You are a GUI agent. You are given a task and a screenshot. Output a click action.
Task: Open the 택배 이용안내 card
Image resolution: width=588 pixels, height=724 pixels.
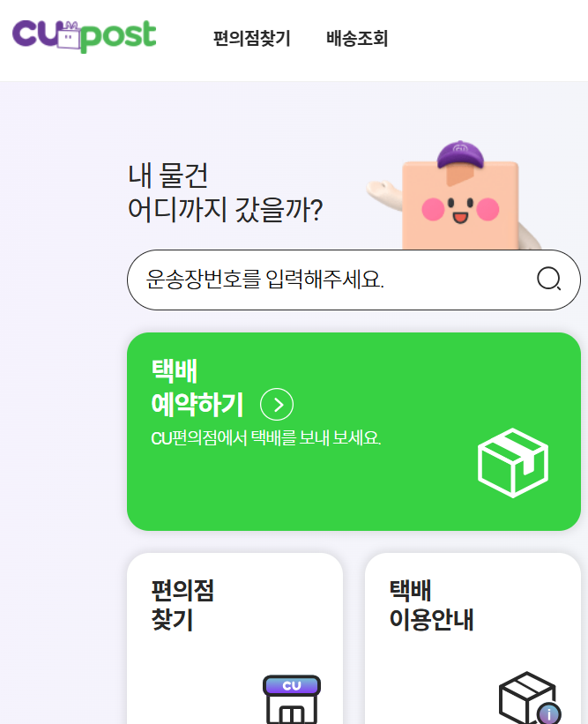(473, 635)
